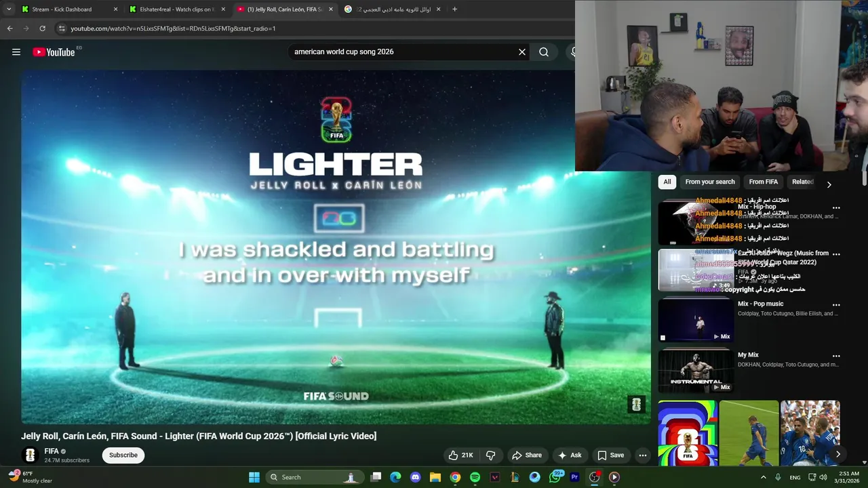Select the Related filter chip
Image resolution: width=868 pixels, height=488 pixels.
click(x=803, y=182)
